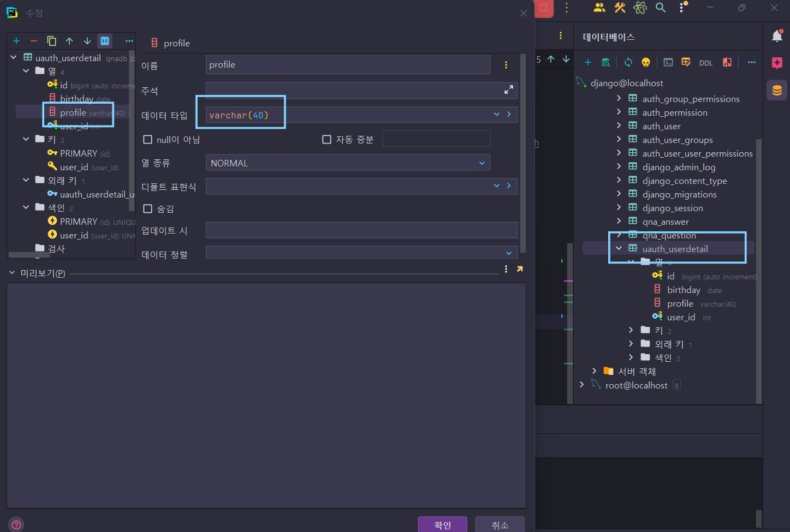Select auth_group_permissions table
This screenshot has width=790, height=532.
(x=691, y=99)
